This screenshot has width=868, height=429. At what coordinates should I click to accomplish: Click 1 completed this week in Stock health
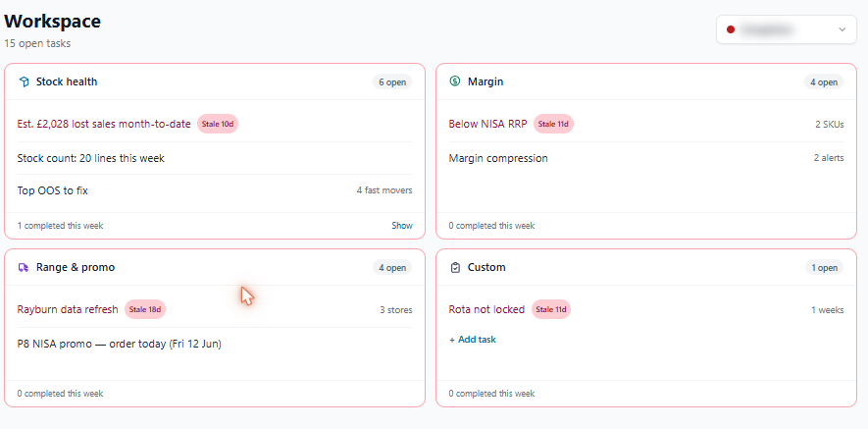coord(60,226)
